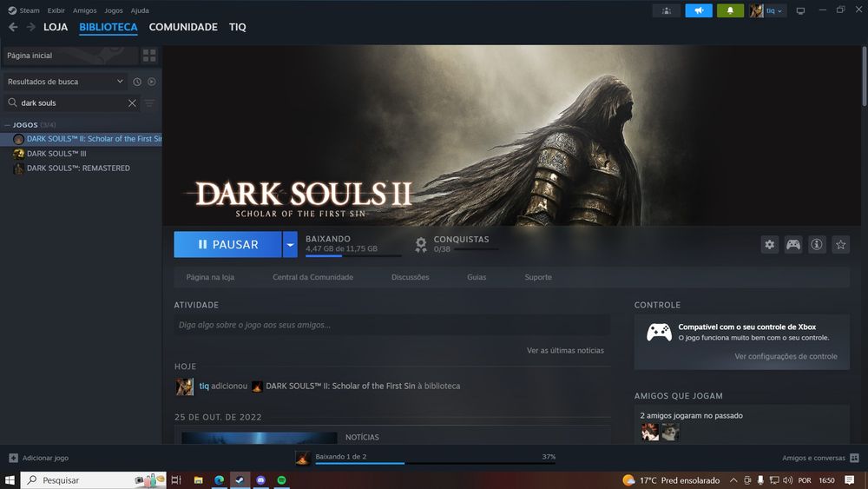The width and height of the screenshot is (868, 489).
Task: Click the page vertical scrollbar
Action: tap(865, 76)
